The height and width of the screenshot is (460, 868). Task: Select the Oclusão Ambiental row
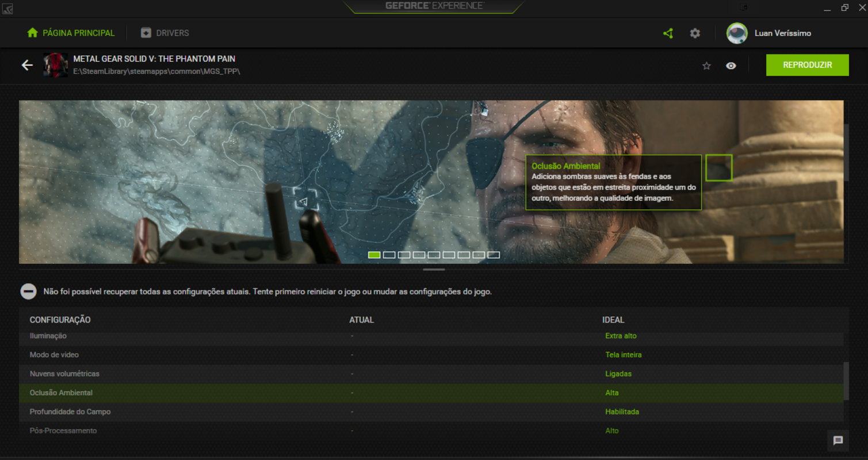(431, 393)
